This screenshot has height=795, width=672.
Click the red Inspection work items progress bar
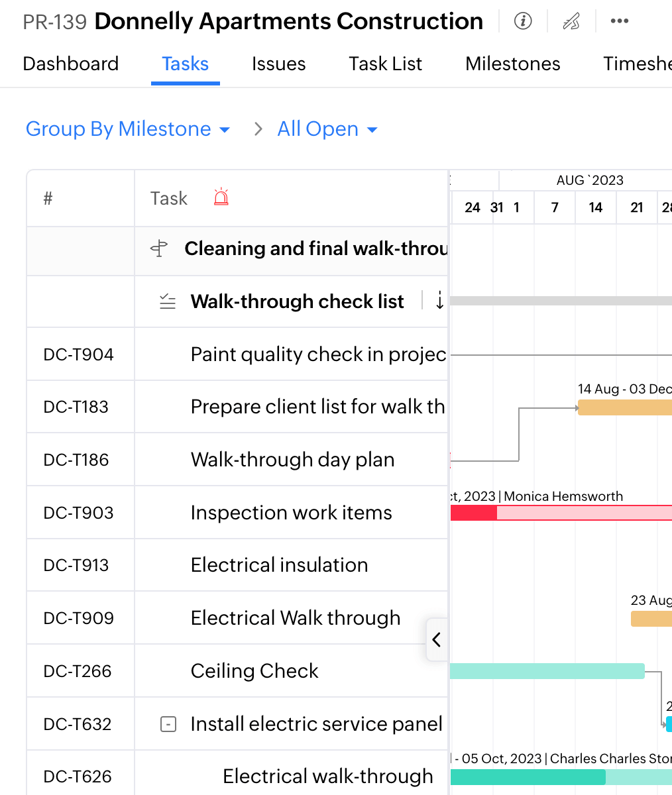(x=474, y=513)
